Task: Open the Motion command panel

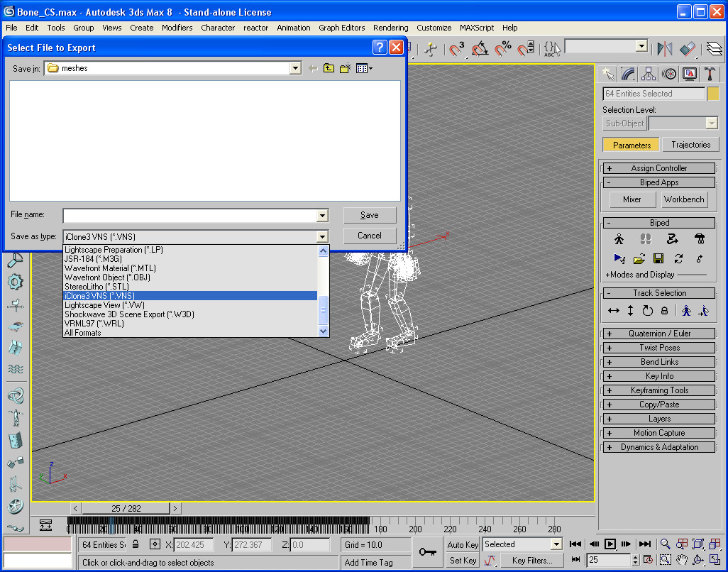Action: (x=669, y=74)
